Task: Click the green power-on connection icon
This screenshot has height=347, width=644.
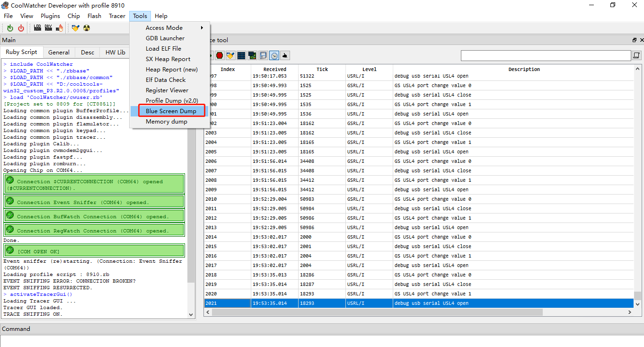Action: pos(10,28)
